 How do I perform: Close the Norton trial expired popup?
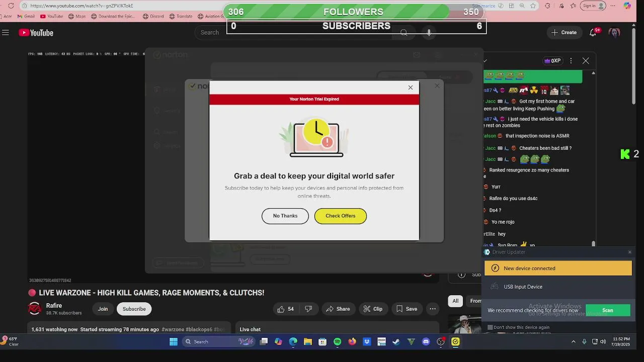coord(411,87)
